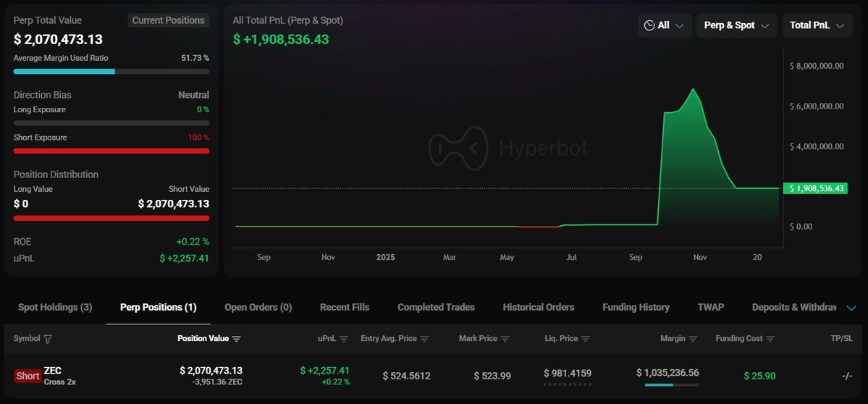Sort by Liq. Price icon
Screen dimensions: 868x404
585,339
